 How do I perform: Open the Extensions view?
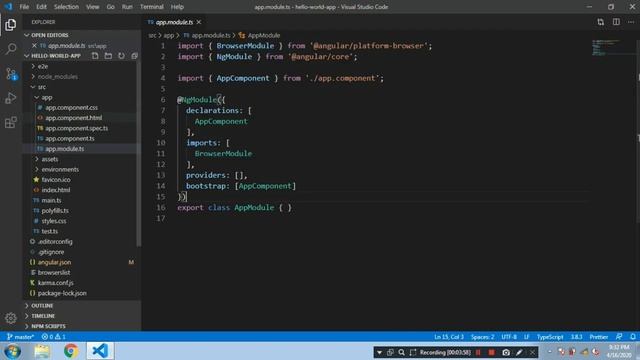tap(11, 122)
